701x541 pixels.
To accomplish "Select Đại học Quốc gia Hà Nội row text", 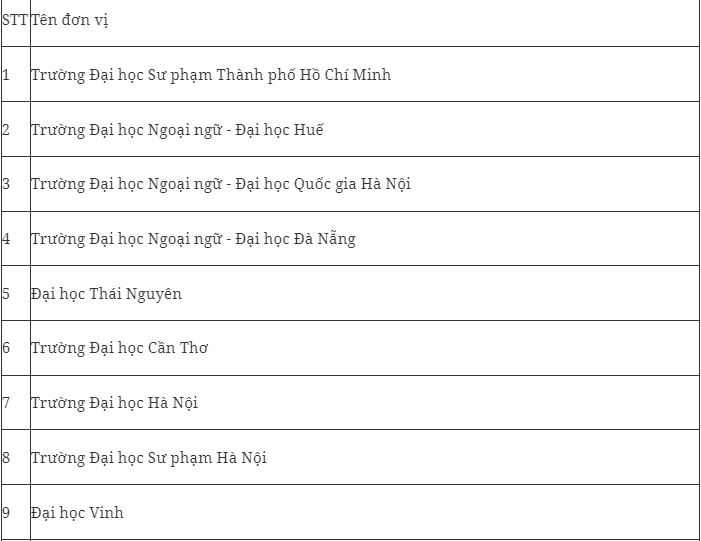I will pyautogui.click(x=221, y=184).
